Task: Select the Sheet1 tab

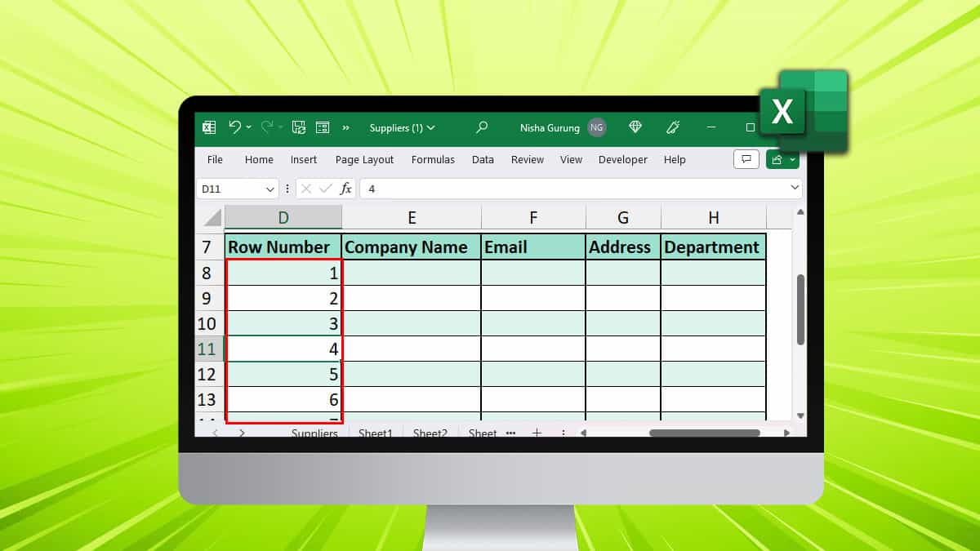Action: [x=376, y=433]
